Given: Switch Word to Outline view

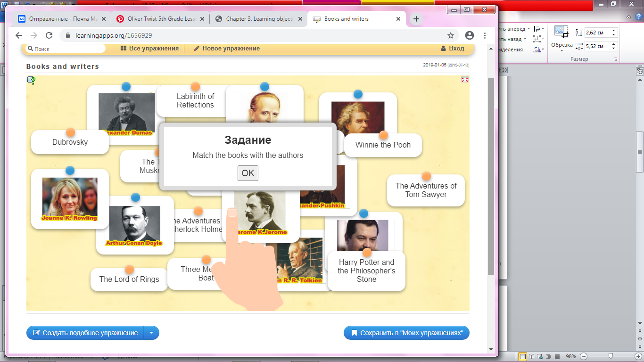Looking at the screenshot, I should pyautogui.click(x=549, y=356).
